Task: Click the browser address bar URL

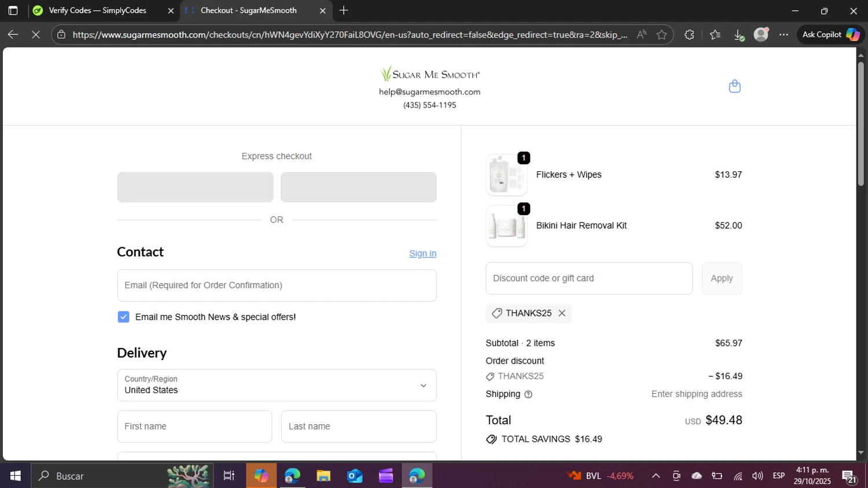Action: 350,35
